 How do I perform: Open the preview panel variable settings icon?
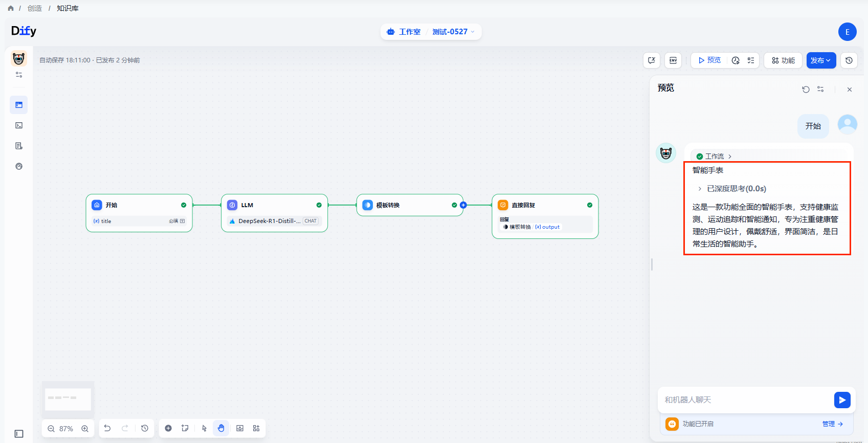tap(820, 89)
